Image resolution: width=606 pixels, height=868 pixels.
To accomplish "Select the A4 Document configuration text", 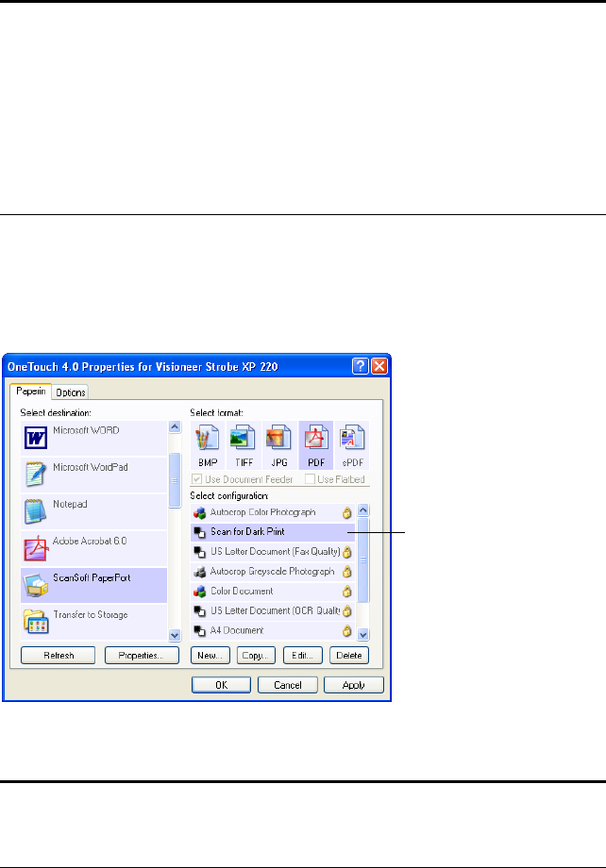I will pos(237,630).
